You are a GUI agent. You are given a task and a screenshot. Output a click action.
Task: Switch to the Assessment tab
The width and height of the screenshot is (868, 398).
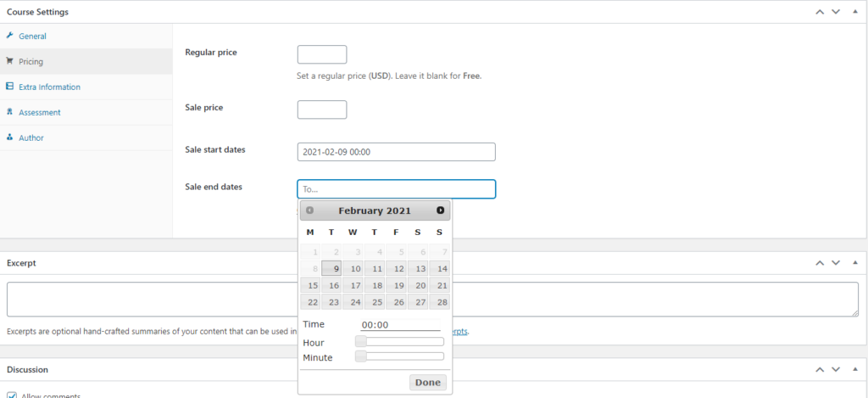39,113
